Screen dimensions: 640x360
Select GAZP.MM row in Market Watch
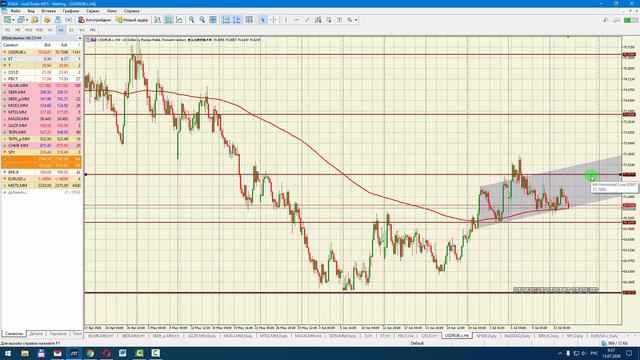click(x=41, y=125)
